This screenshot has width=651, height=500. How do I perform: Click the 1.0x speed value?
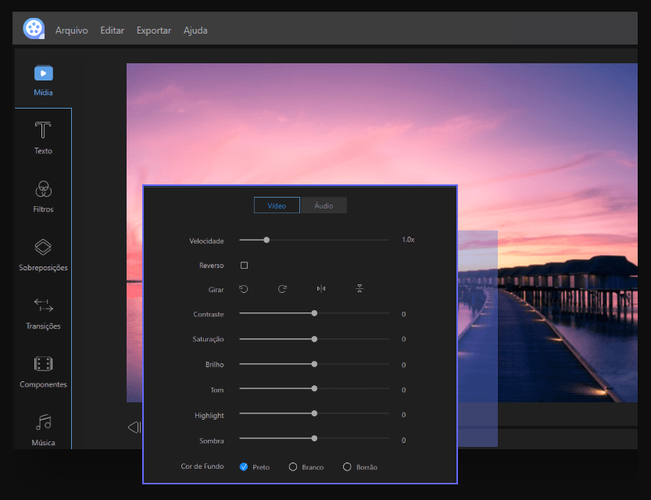point(408,240)
